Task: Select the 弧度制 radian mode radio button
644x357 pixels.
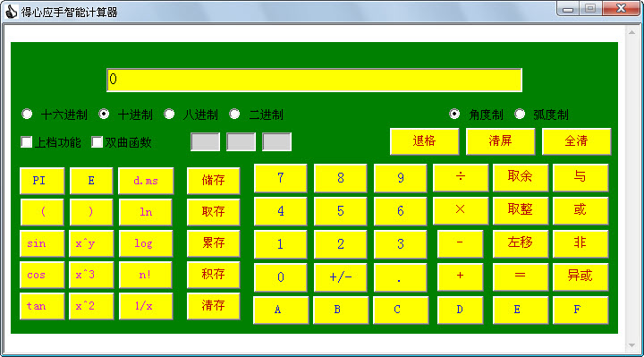Action: 520,115
